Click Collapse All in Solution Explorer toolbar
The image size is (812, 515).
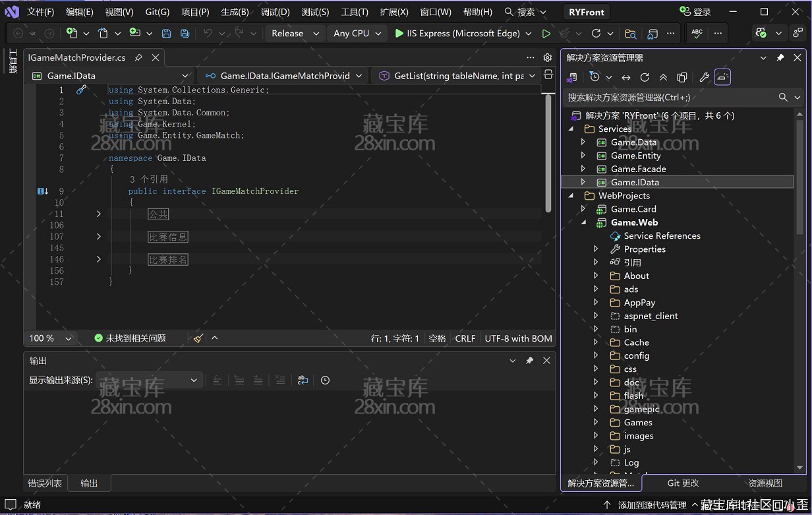[663, 77]
